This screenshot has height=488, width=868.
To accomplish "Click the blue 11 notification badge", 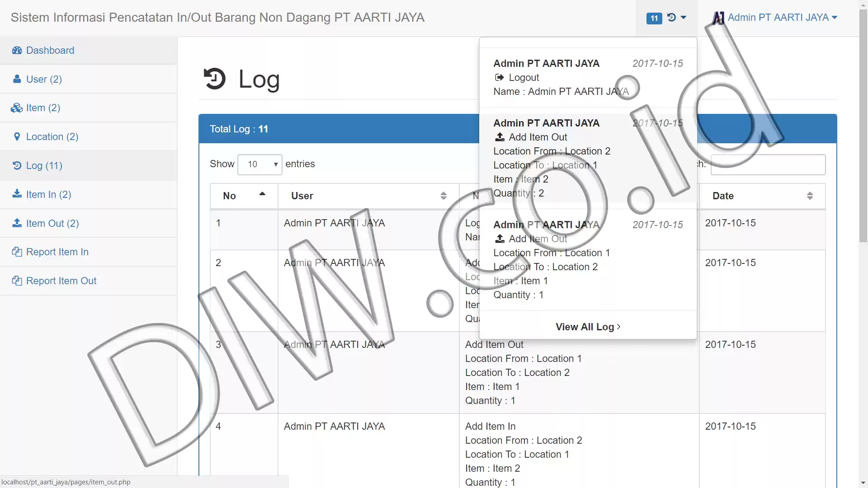I will [654, 18].
